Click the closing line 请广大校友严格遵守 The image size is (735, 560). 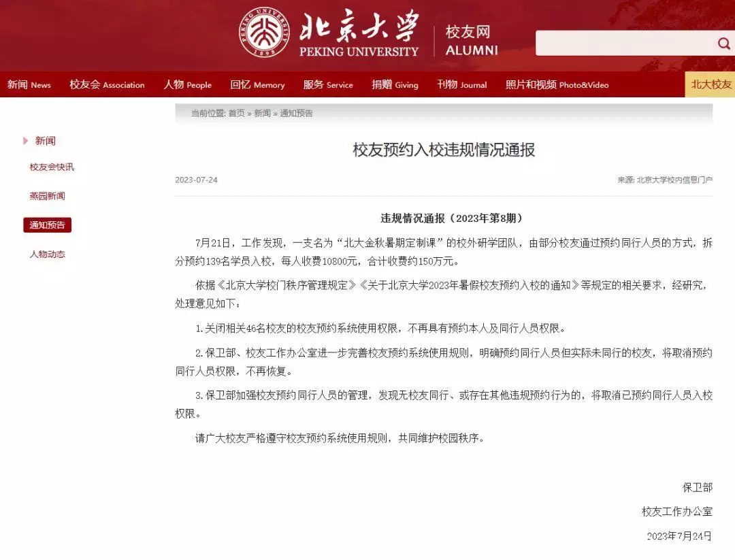coord(340,438)
